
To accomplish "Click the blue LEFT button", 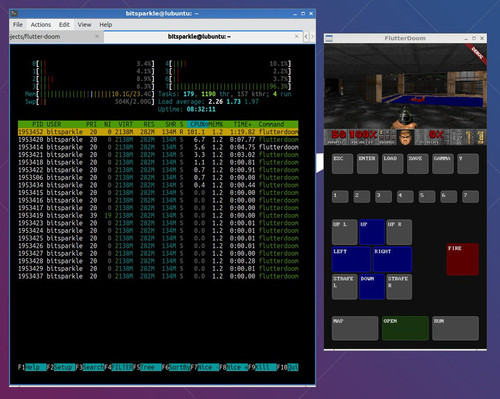I will point(351,259).
